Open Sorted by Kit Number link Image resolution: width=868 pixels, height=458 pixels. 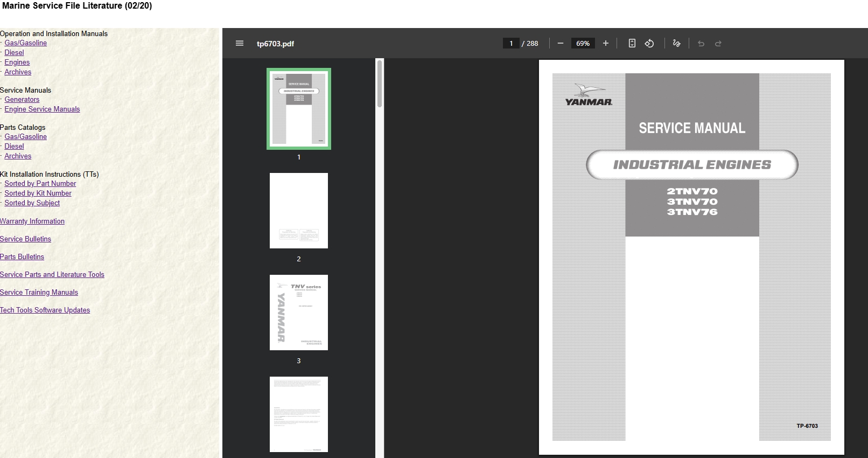[38, 193]
